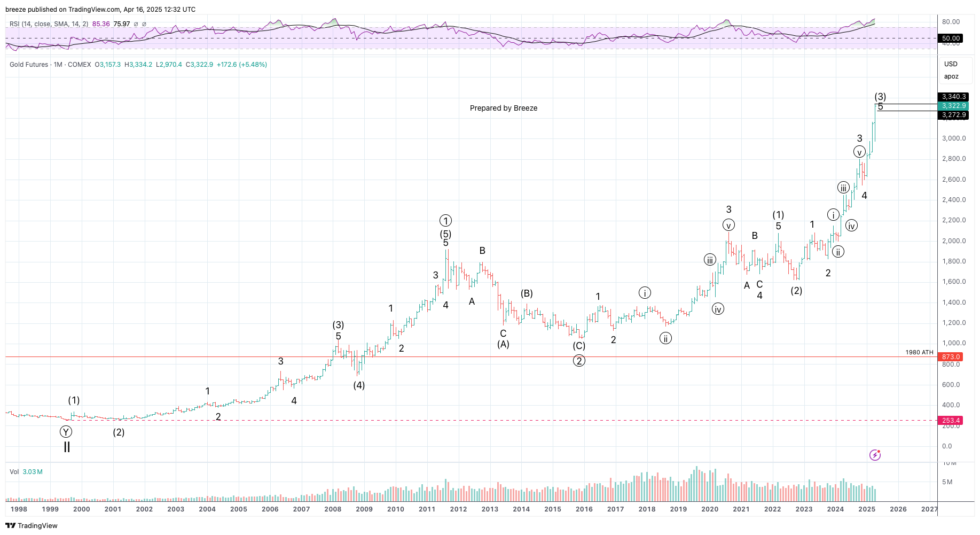Select the circled Y wave label near 1999
The height and width of the screenshot is (535, 980).
coord(66,432)
